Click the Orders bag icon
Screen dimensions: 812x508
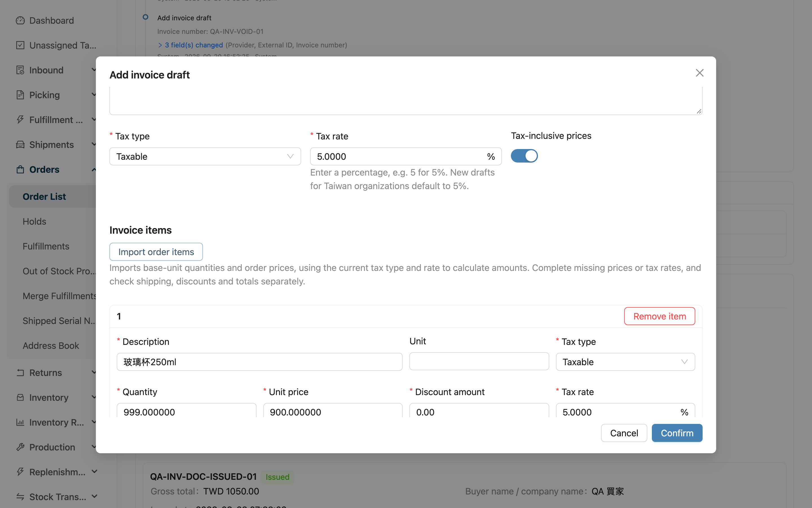point(20,169)
